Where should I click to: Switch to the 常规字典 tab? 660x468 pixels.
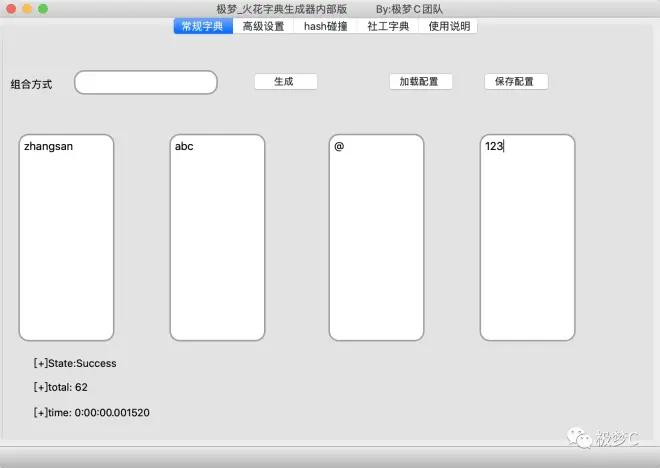[x=202, y=26]
